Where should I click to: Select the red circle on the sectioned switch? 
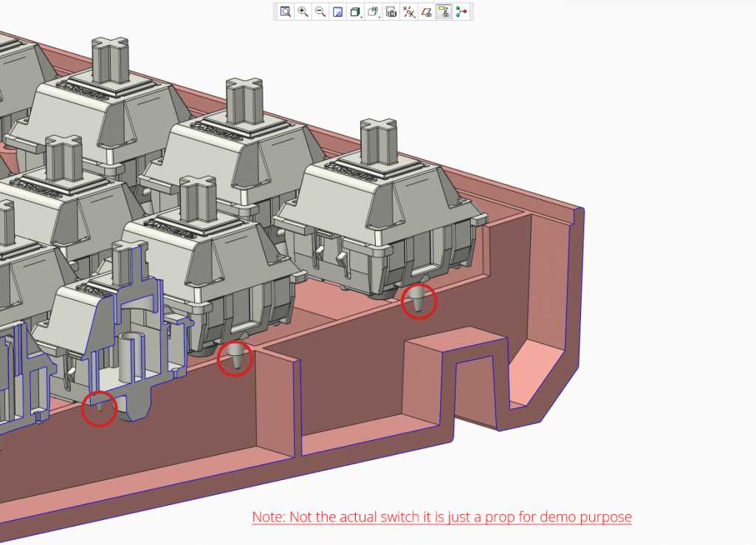point(99,408)
